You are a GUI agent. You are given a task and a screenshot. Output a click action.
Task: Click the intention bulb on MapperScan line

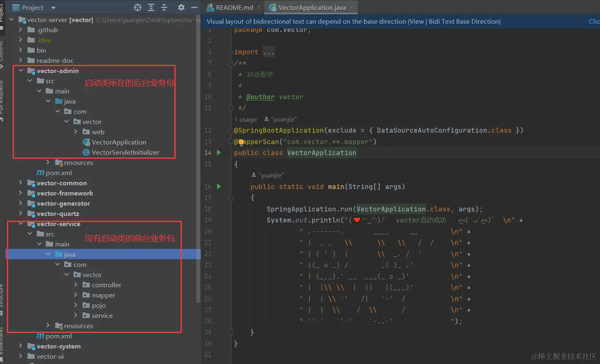241,142
